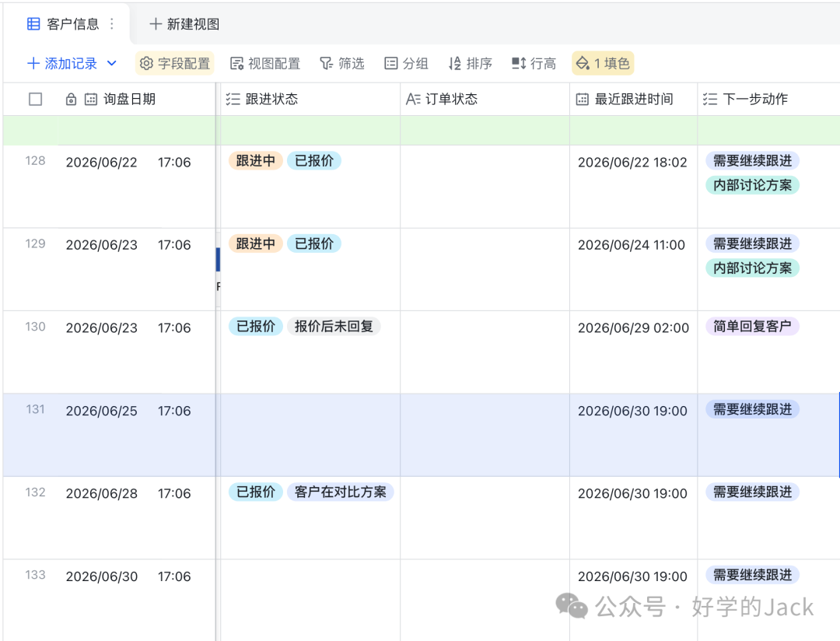Select the 询盘日期 column header
The width and height of the screenshot is (840, 641).
point(136,99)
